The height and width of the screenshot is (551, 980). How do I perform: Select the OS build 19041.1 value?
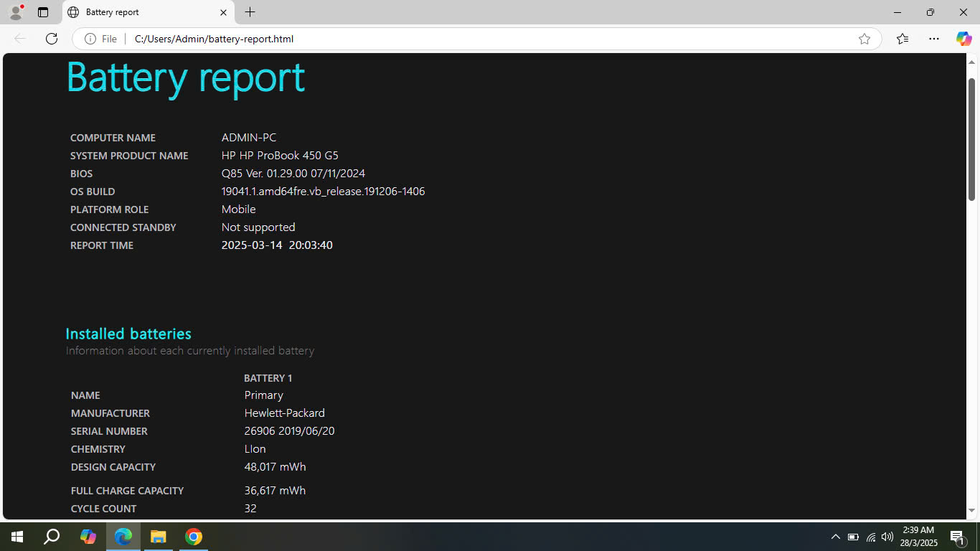point(323,192)
